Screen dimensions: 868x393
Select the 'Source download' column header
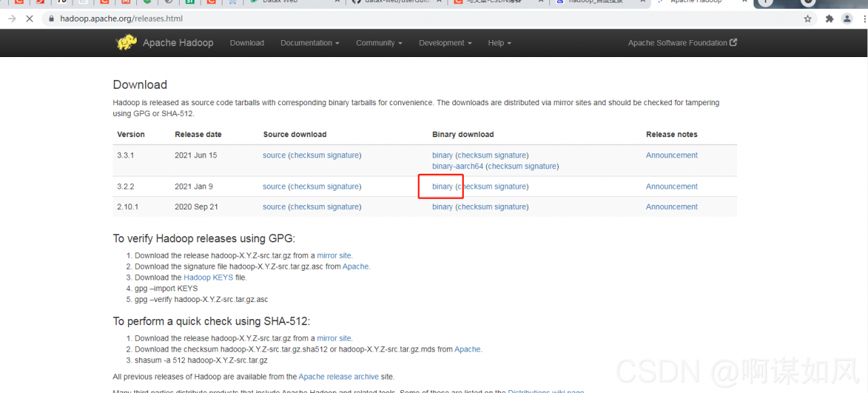295,134
